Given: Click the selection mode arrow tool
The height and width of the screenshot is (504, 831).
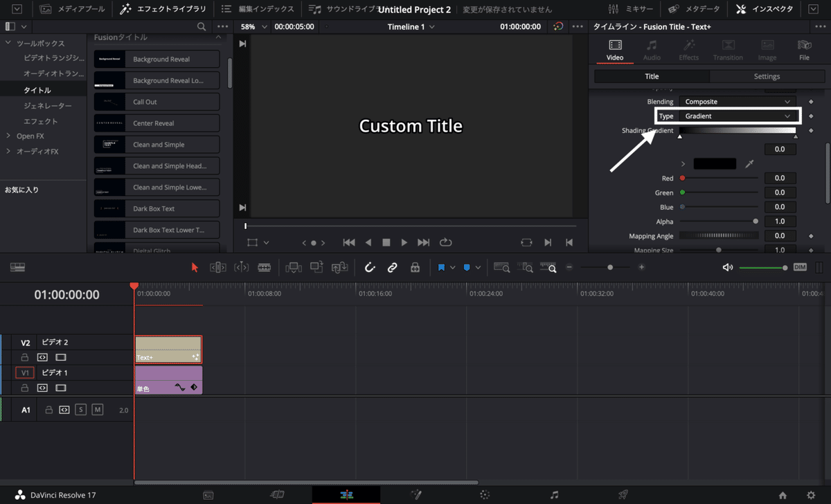Looking at the screenshot, I should pyautogui.click(x=195, y=267).
